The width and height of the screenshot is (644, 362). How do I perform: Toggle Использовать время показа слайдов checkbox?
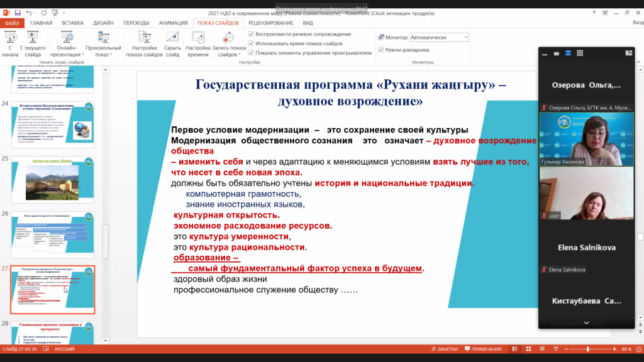point(251,43)
